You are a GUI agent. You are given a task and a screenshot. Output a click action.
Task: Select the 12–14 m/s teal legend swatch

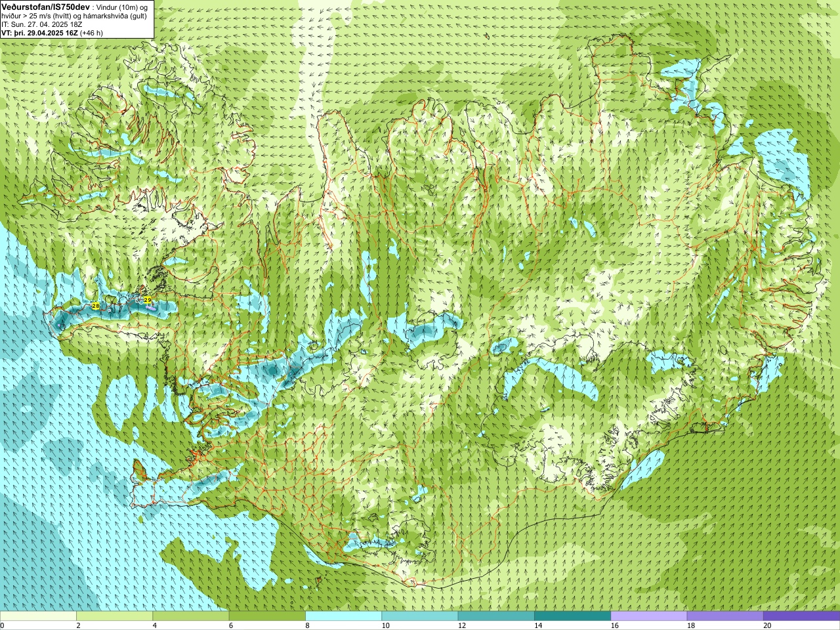point(496,616)
